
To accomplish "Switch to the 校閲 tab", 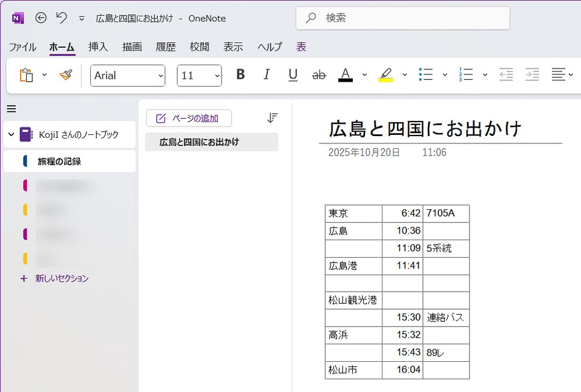I will pyautogui.click(x=199, y=47).
